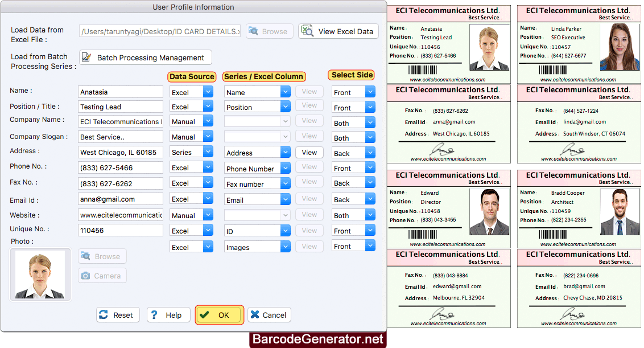Screen dimensions: 644x348
Task: Click the Email Id field anna@gmail.com
Action: tap(121, 199)
